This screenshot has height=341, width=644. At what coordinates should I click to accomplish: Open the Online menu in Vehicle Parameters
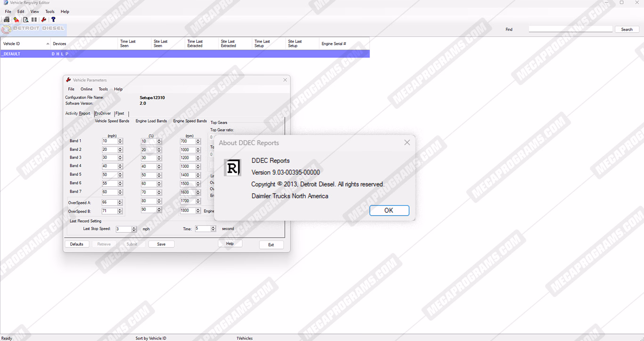click(x=86, y=89)
